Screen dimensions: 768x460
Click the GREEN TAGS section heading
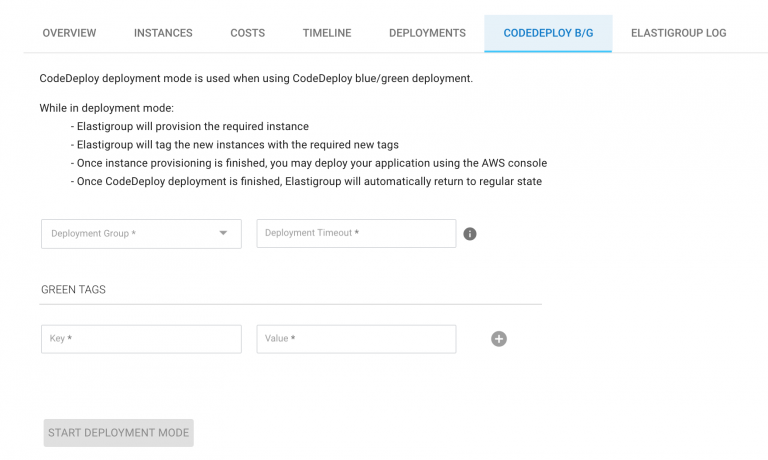[73, 289]
